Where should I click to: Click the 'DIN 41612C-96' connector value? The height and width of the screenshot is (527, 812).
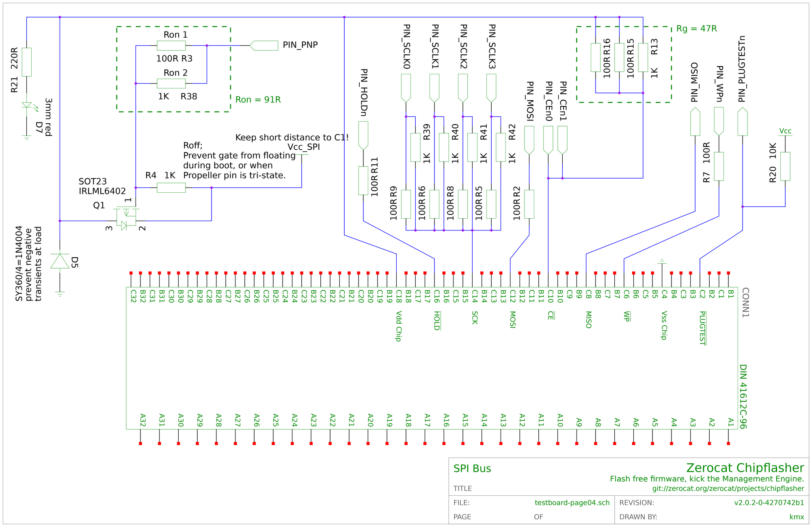point(743,397)
